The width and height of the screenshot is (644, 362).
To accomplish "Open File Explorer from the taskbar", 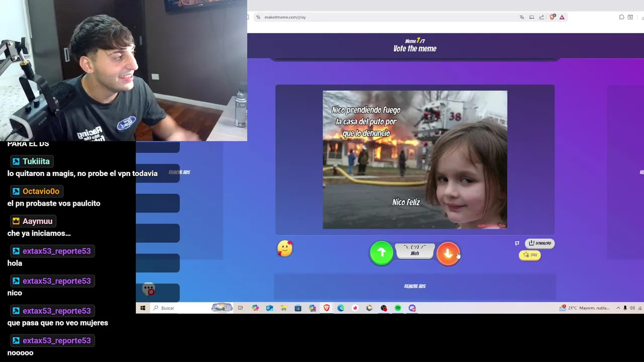I will [x=284, y=308].
